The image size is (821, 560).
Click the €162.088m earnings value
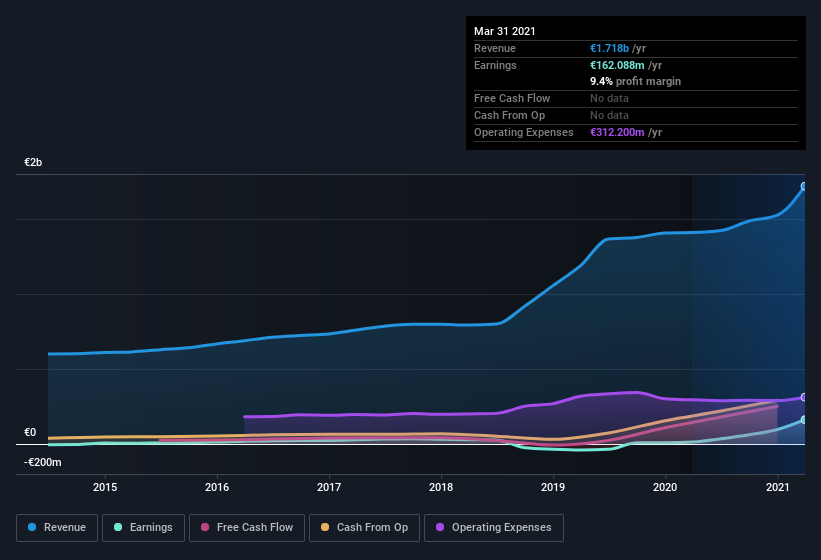[617, 65]
